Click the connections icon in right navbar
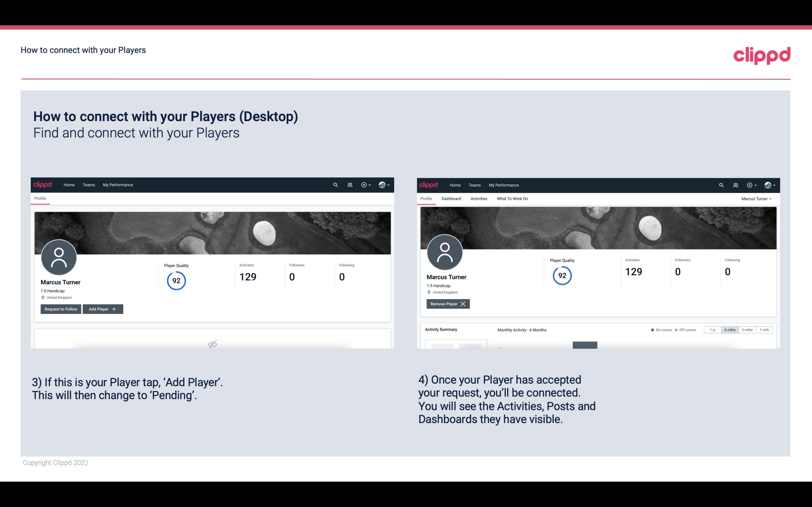This screenshot has width=812, height=507. pyautogui.click(x=735, y=184)
